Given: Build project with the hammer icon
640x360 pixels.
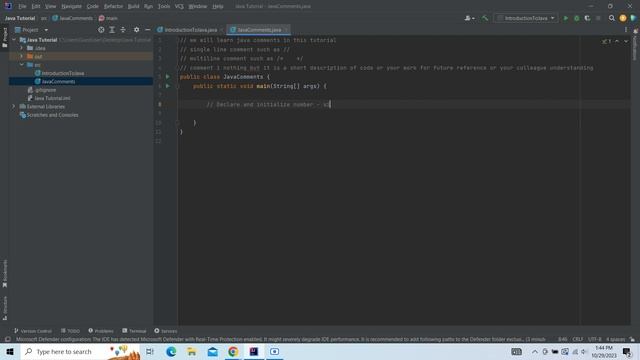Looking at the screenshot, I should point(484,18).
